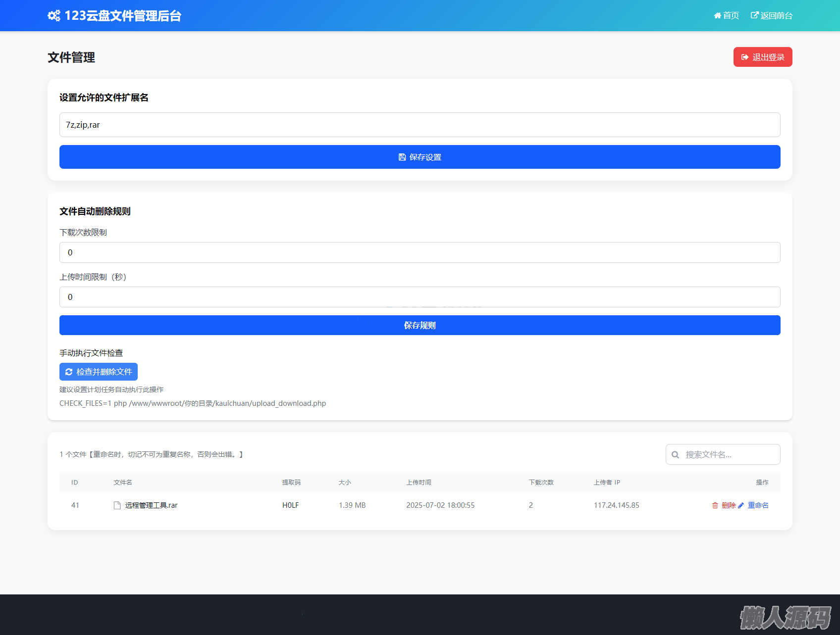This screenshot has height=635, width=840.
Task: Click the trash icon in the file row
Action: point(715,505)
